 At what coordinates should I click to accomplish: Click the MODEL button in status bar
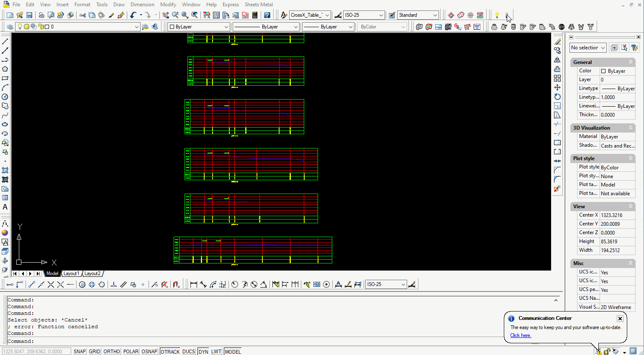click(233, 352)
